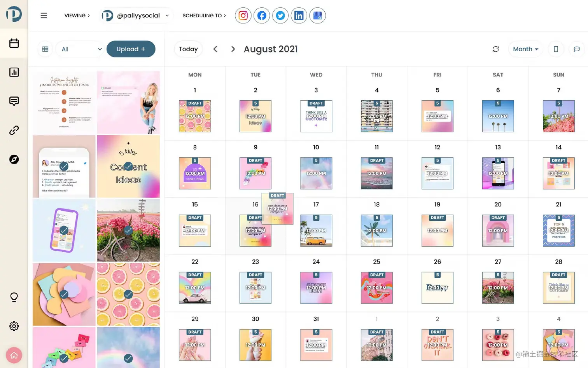This screenshot has height=368, width=588.
Task: Click day number 25 in calendar
Action: 376,262
